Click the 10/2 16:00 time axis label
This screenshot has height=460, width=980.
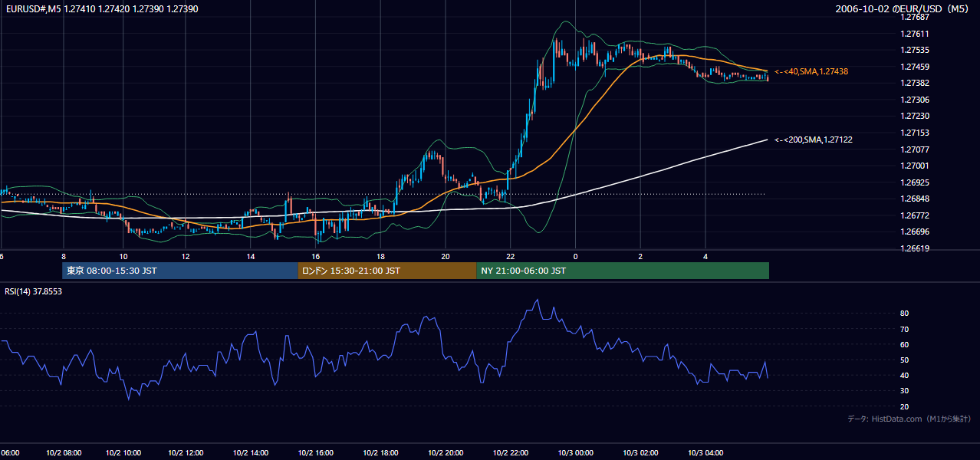point(314,453)
